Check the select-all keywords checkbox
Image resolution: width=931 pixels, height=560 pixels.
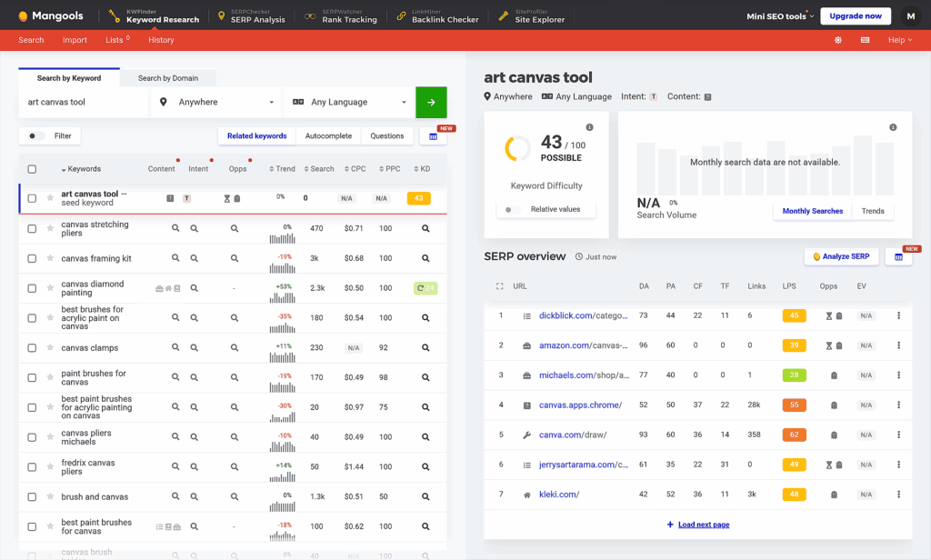(x=32, y=169)
